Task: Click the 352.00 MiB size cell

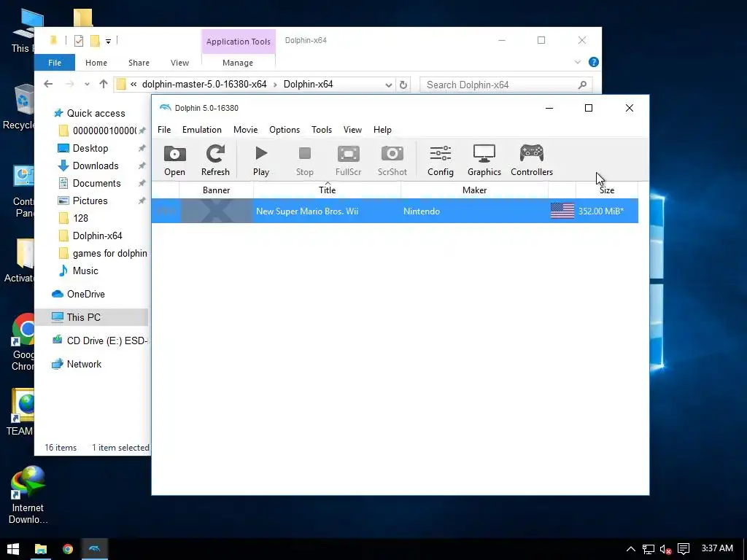Action: [601, 211]
